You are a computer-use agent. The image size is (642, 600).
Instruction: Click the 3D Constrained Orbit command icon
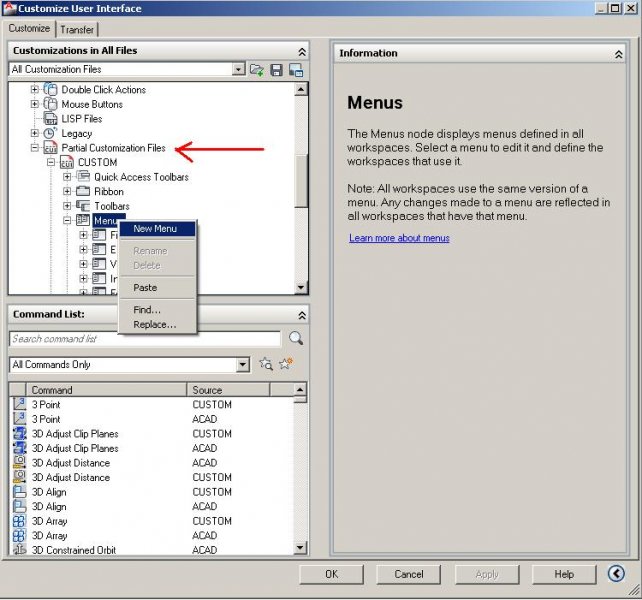pos(19,550)
